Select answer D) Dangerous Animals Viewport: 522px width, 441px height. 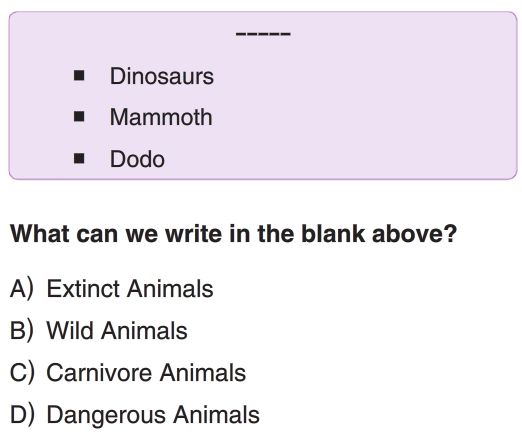click(135, 415)
